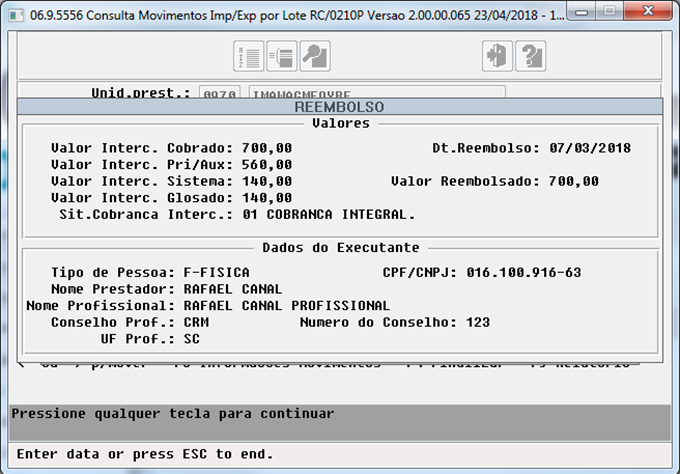
Task: Click the Unid.prest. code field
Action: coord(219,93)
